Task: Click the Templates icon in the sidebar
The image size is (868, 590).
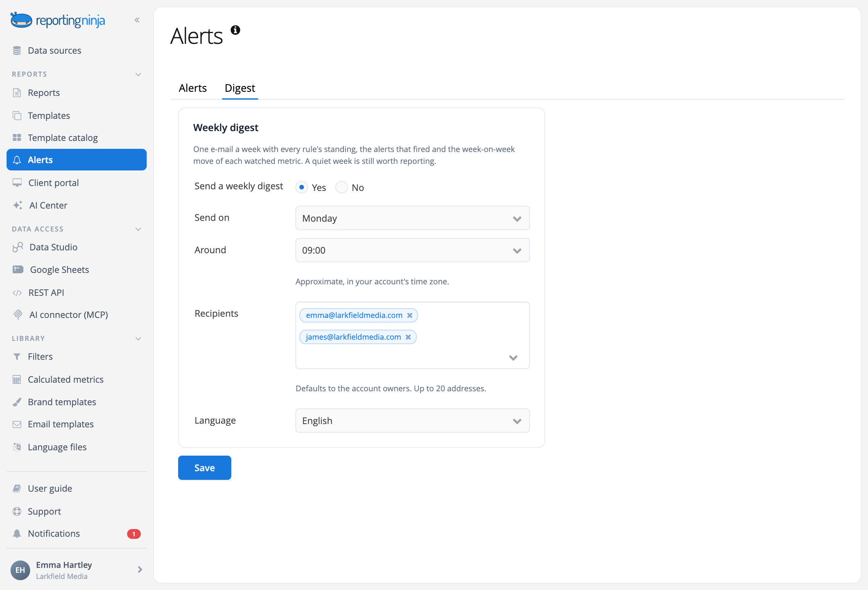Action: (17, 116)
